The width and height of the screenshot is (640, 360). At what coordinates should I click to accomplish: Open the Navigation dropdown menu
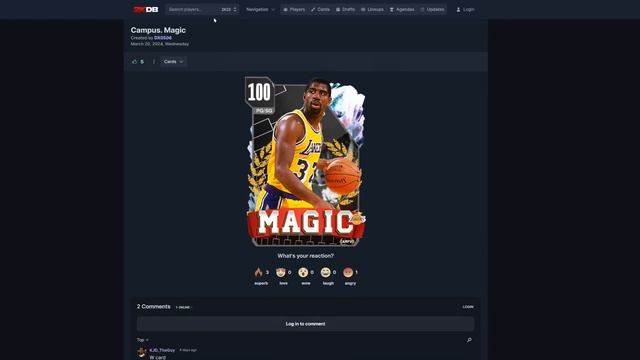click(x=260, y=9)
